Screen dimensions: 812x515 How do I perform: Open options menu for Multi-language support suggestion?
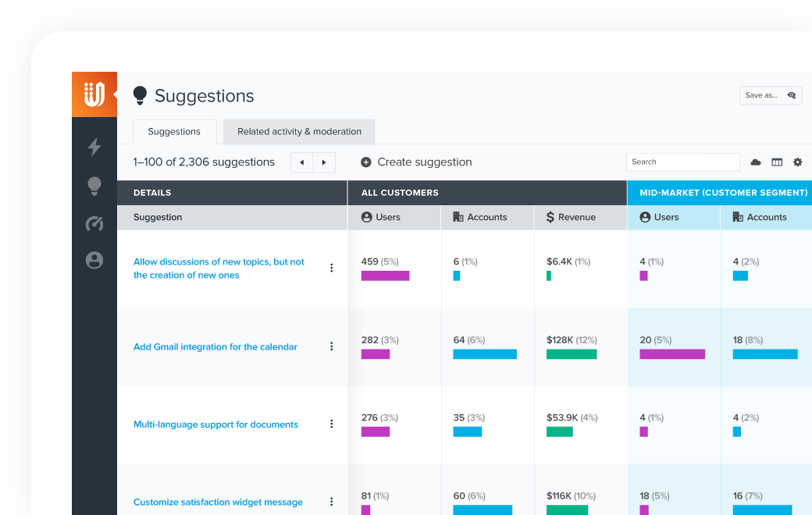(331, 424)
